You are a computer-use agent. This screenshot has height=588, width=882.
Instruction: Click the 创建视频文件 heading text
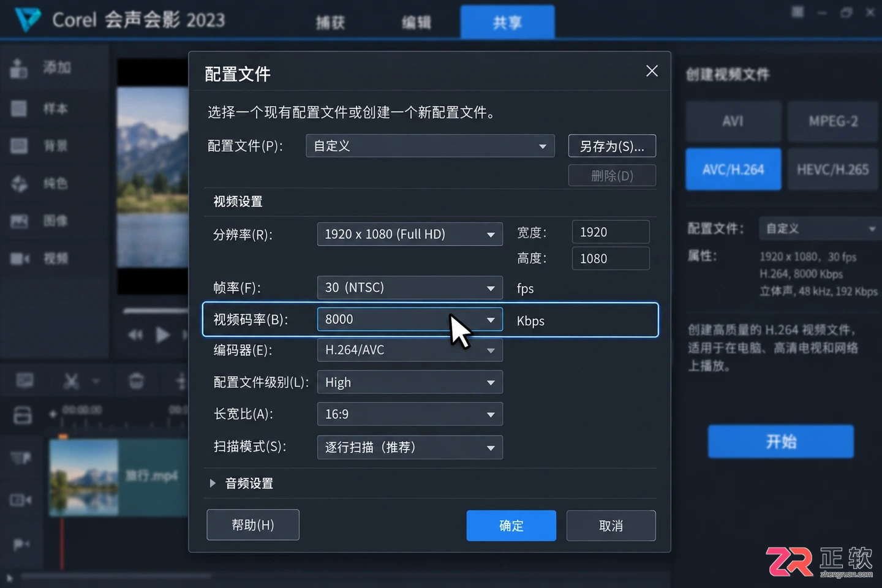tap(728, 75)
